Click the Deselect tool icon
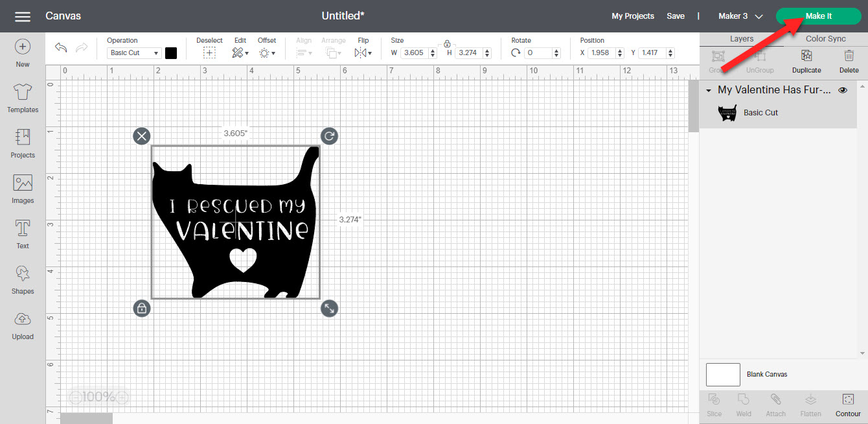This screenshot has width=868, height=424. [209, 53]
